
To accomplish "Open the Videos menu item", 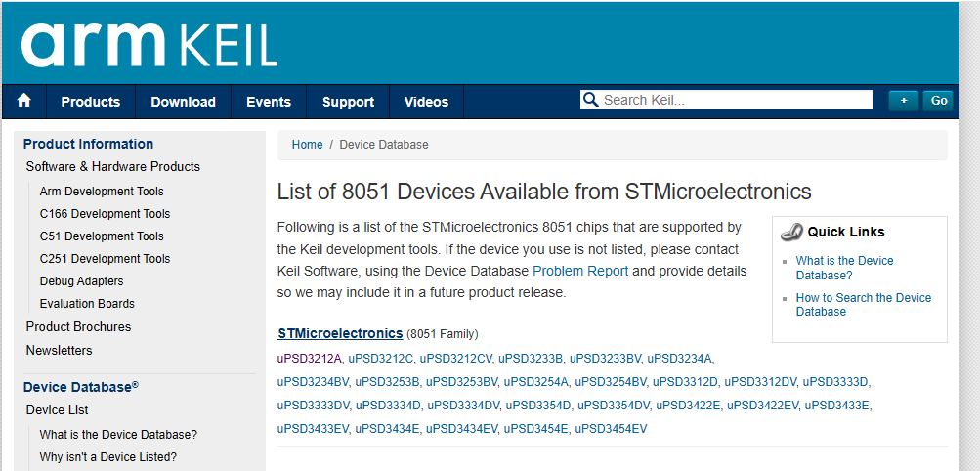I will tap(426, 102).
